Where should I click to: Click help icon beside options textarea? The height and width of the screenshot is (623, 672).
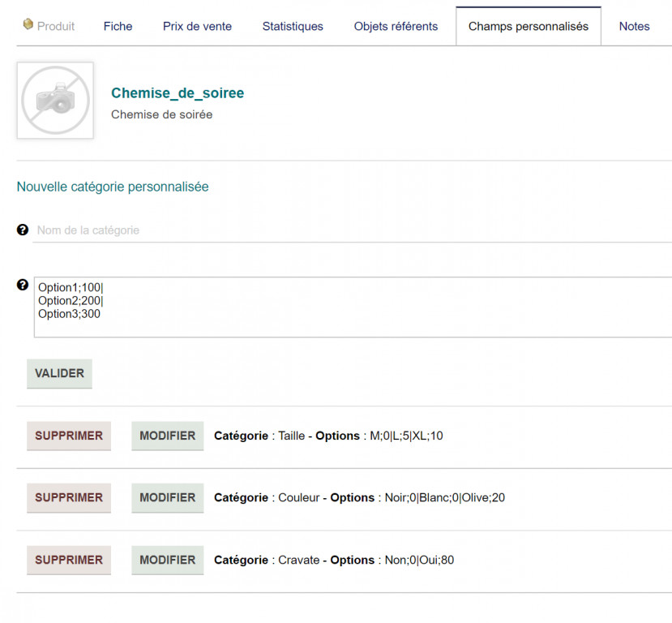click(x=23, y=285)
